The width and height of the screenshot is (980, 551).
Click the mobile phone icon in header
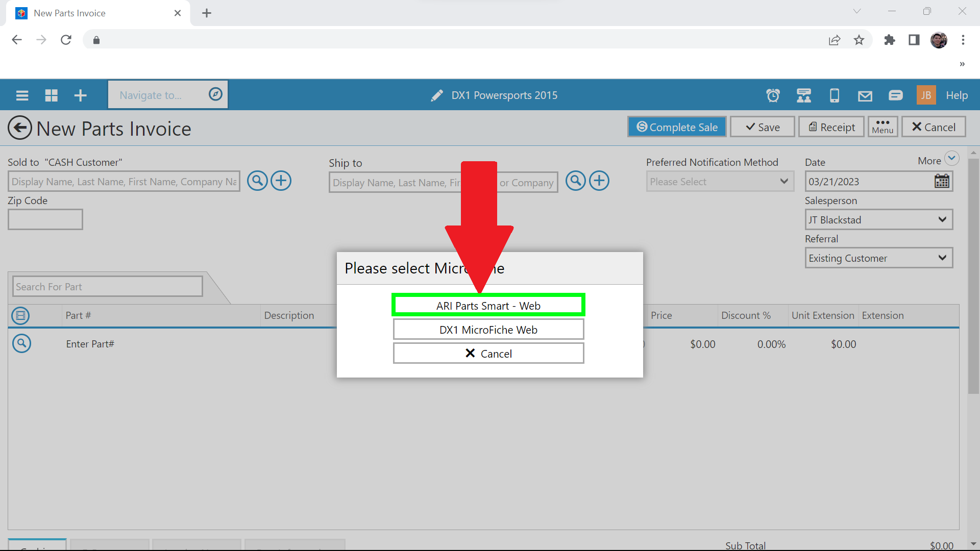835,95
